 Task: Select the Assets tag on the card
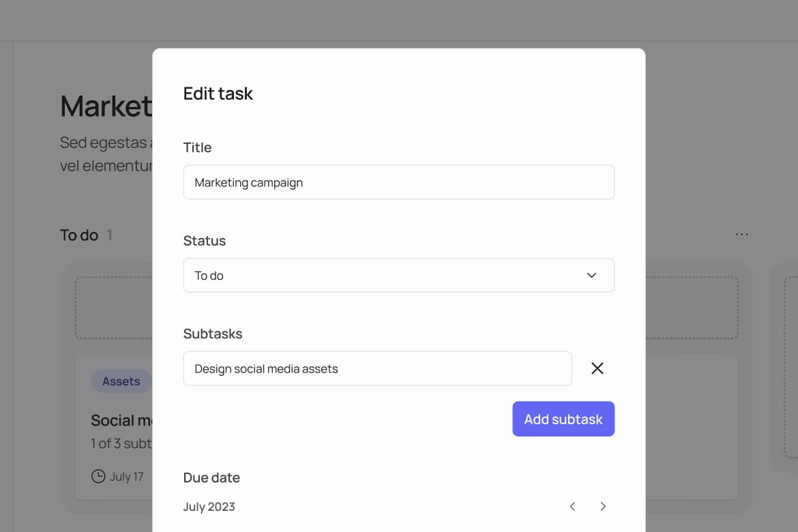pyautogui.click(x=121, y=381)
